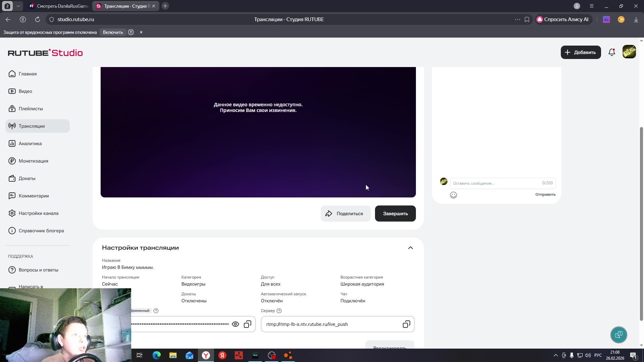Open the support chat widget
Screen dimensions: 644x362
[x=619, y=335]
